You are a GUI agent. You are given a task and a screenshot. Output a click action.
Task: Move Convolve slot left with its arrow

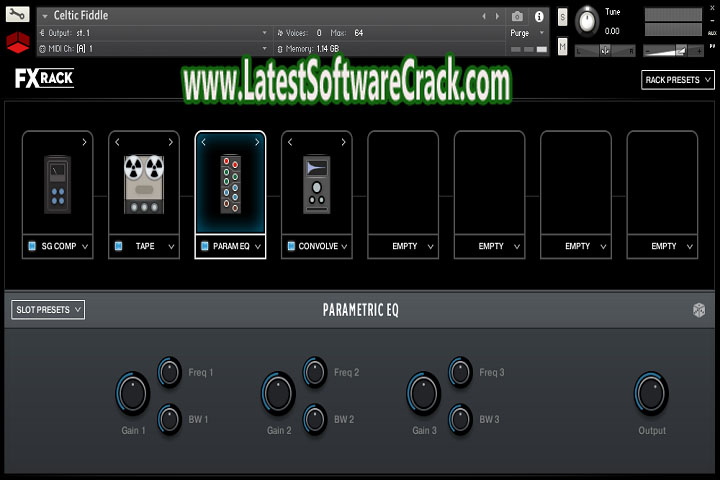point(290,142)
